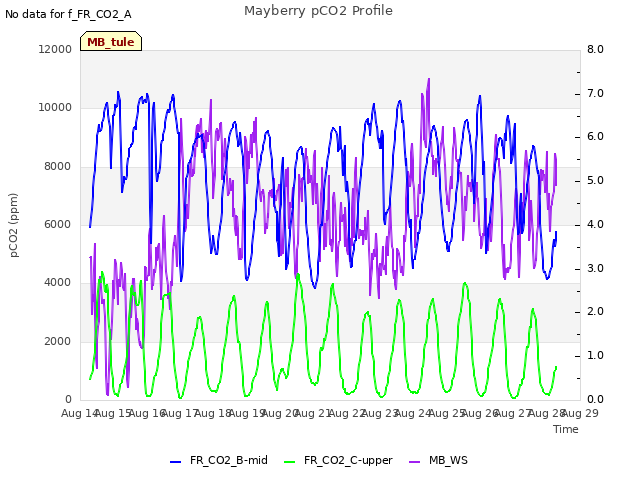640x480 pixels.
Task: Click the 3.0 tick on right axis
Action: point(596,269)
